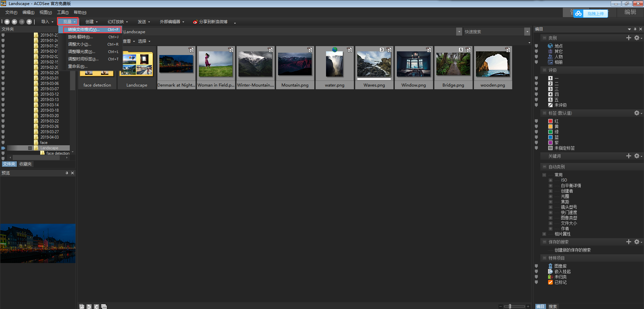Toggle the 已标记 tagged checkbox
This screenshot has height=309, width=644.
click(550, 282)
